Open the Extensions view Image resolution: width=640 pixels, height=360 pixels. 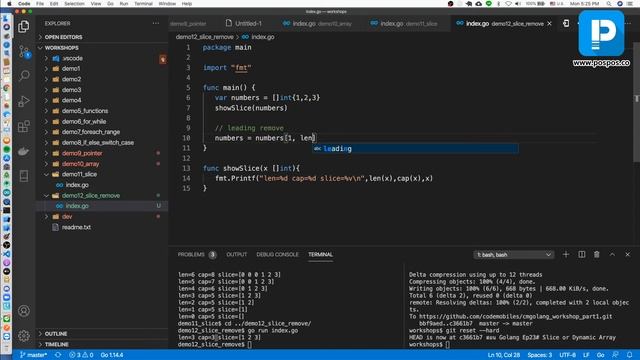[24, 126]
